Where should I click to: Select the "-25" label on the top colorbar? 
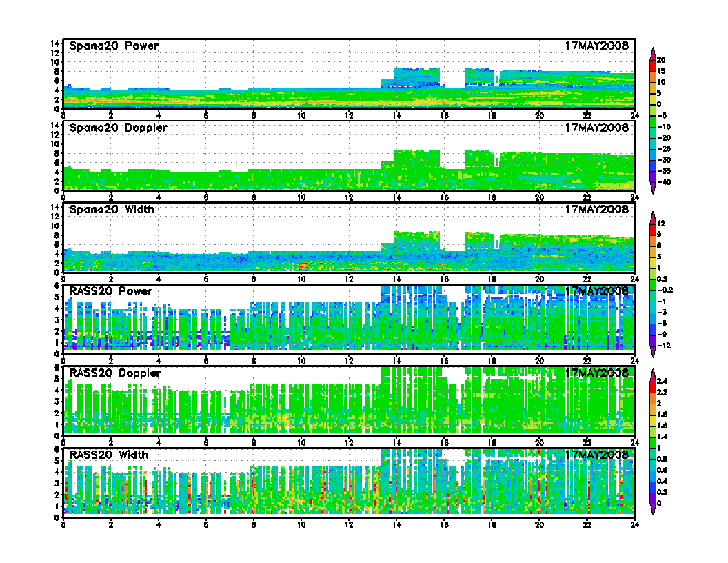point(663,148)
